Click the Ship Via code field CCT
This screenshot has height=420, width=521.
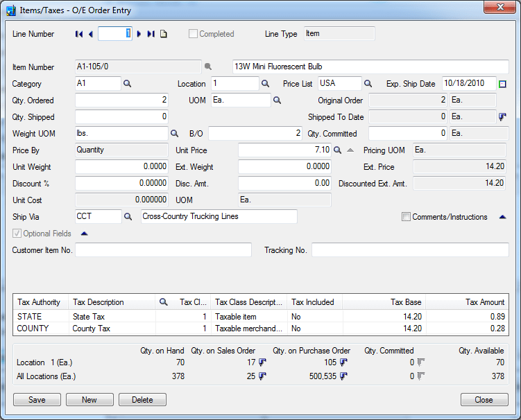click(99, 216)
